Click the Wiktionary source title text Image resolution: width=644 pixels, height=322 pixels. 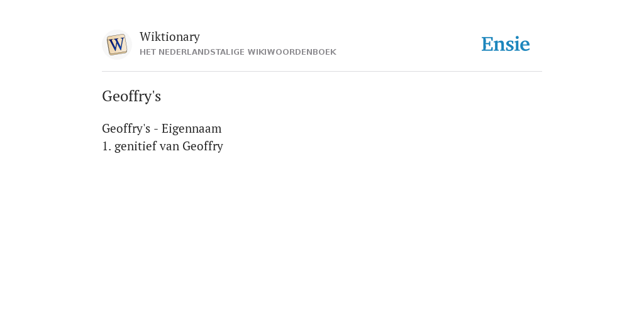[170, 36]
